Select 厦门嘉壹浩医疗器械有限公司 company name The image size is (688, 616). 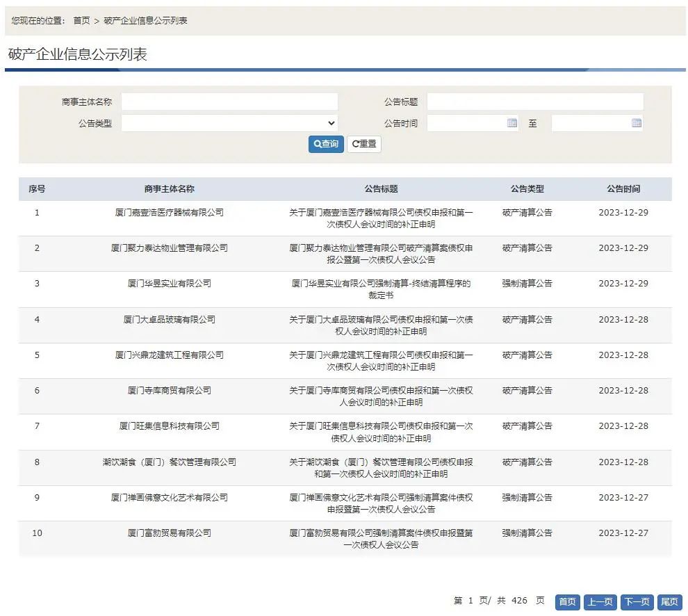[170, 213]
